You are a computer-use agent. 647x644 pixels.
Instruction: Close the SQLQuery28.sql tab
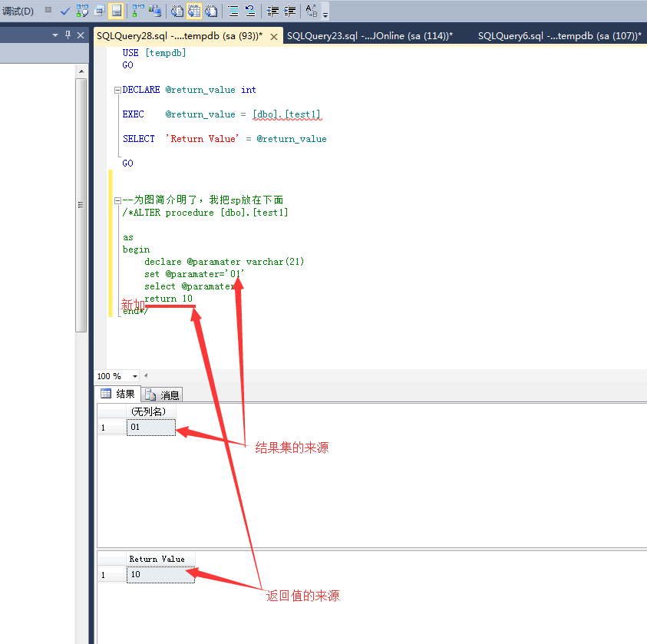point(273,37)
